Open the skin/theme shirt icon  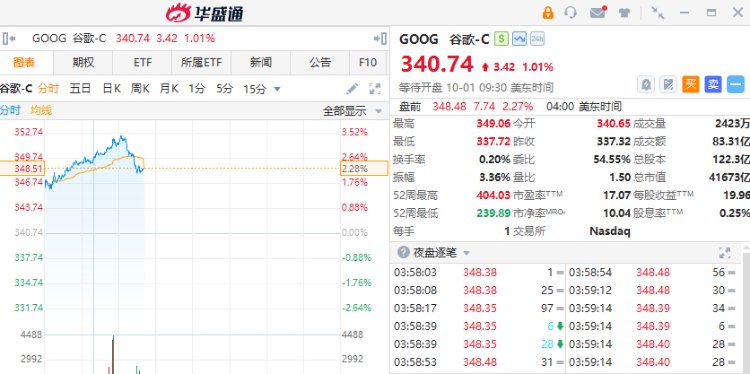pos(624,12)
